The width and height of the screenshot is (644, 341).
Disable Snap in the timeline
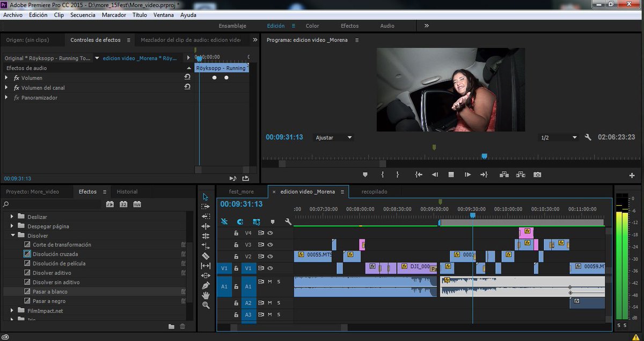[239, 221]
